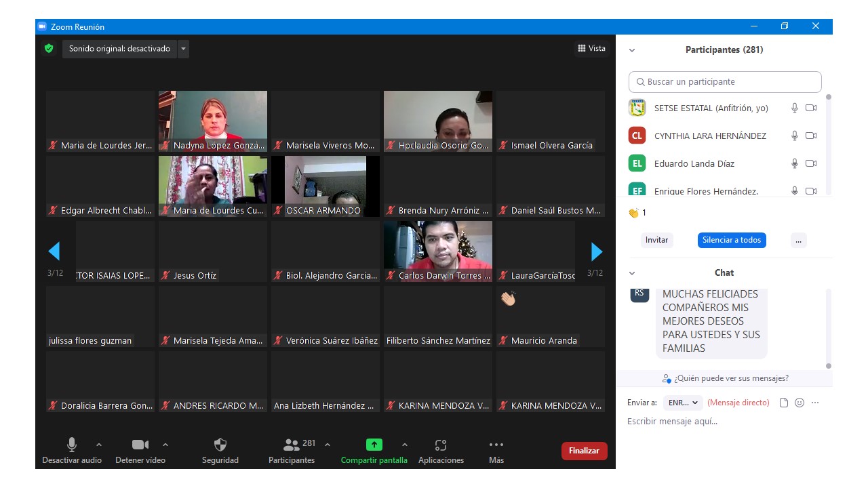The image size is (868, 488).
Task: Expand the Sonido original dropdown arrow
Action: [183, 49]
